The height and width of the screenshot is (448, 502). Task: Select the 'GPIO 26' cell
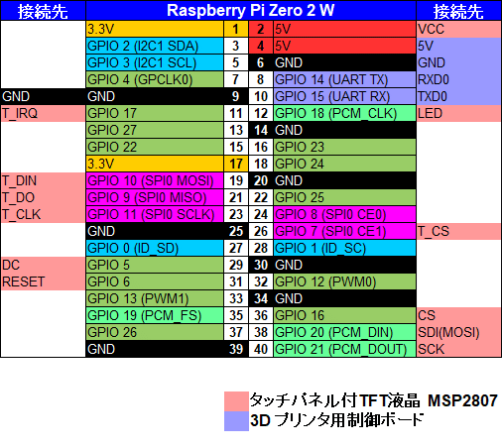[155, 332]
